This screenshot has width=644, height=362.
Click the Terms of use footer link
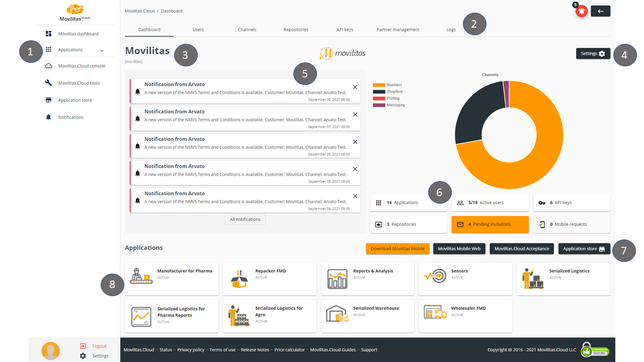[222, 350]
